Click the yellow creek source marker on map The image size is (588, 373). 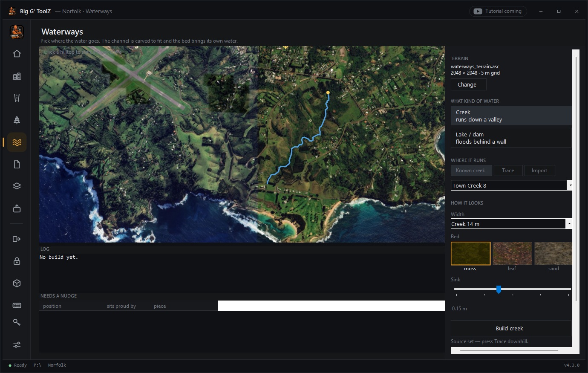click(328, 93)
